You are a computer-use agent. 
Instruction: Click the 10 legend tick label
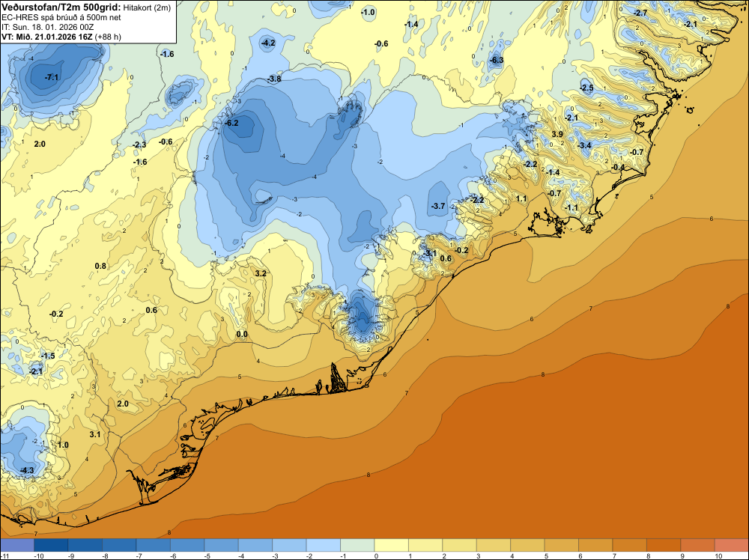(x=718, y=556)
